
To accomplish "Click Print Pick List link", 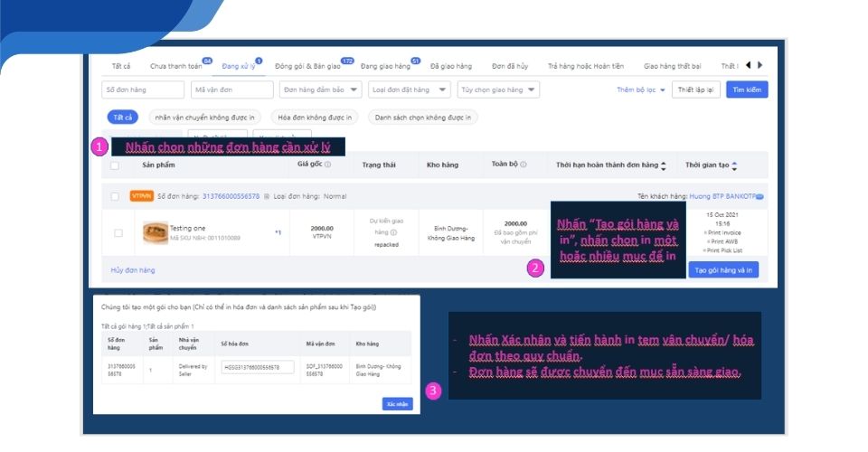I will [x=723, y=250].
